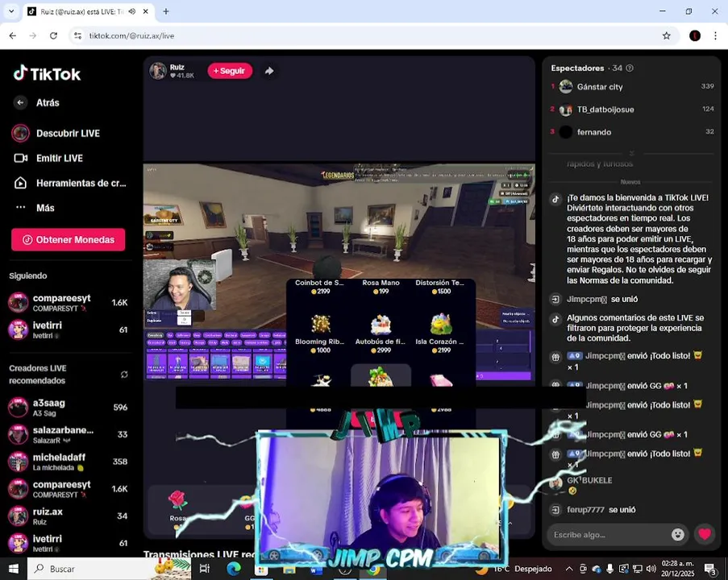The image size is (728, 580).
Task: Follow Ruiz with the Seguir button
Action: point(230,71)
